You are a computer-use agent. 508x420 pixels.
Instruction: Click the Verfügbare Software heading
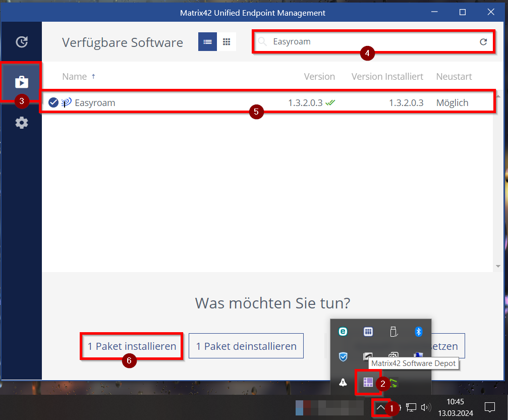123,42
